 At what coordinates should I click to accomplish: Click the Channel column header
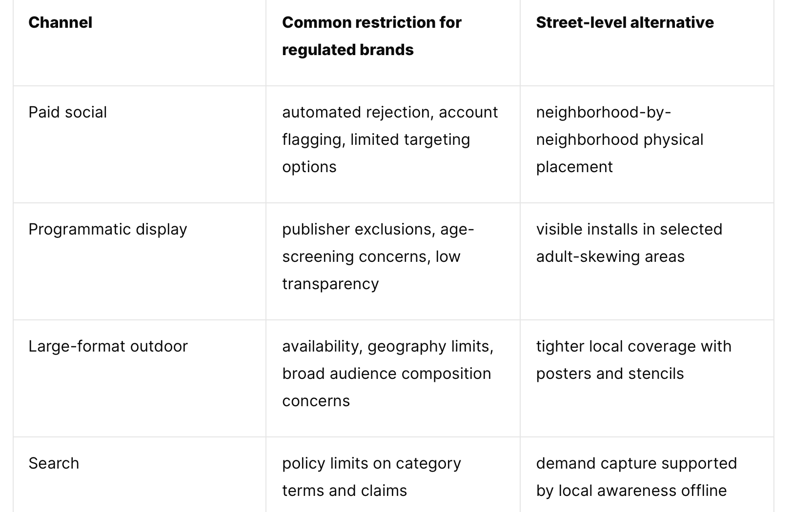coord(60,22)
